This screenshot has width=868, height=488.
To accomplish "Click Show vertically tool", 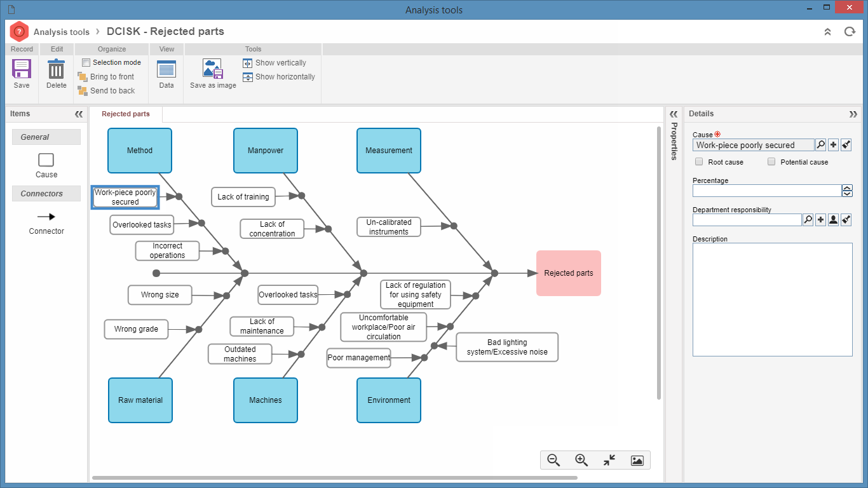I will [x=275, y=63].
